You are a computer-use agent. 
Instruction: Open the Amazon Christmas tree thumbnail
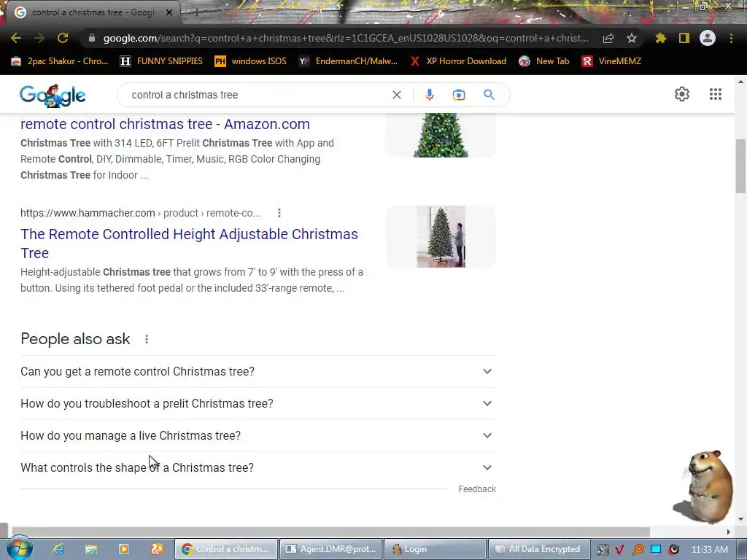click(x=441, y=135)
